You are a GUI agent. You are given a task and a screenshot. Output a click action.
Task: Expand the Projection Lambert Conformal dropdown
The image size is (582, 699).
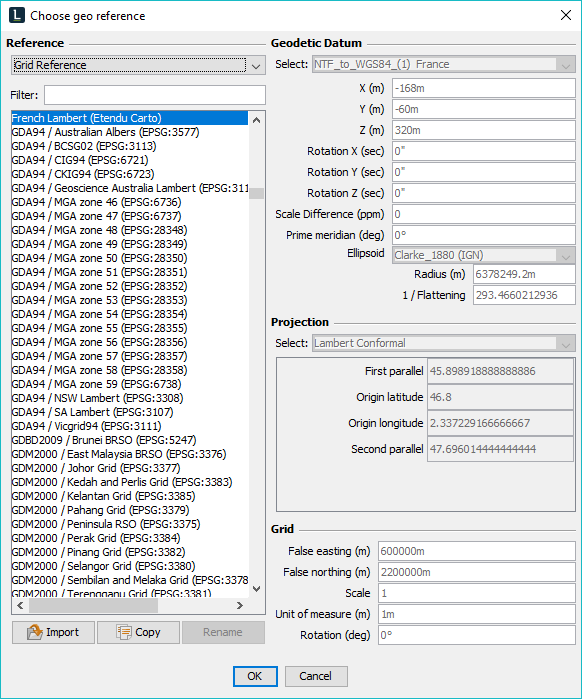coord(443,343)
